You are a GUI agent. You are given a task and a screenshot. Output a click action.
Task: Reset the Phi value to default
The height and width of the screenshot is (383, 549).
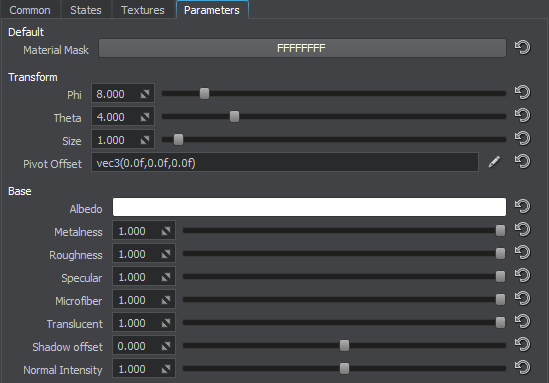[522, 93]
